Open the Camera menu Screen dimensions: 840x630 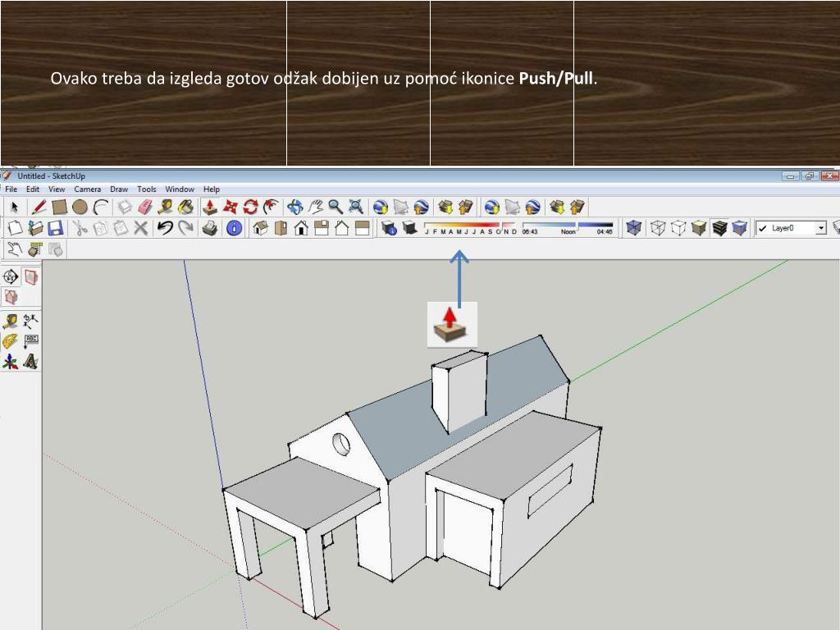(x=87, y=189)
